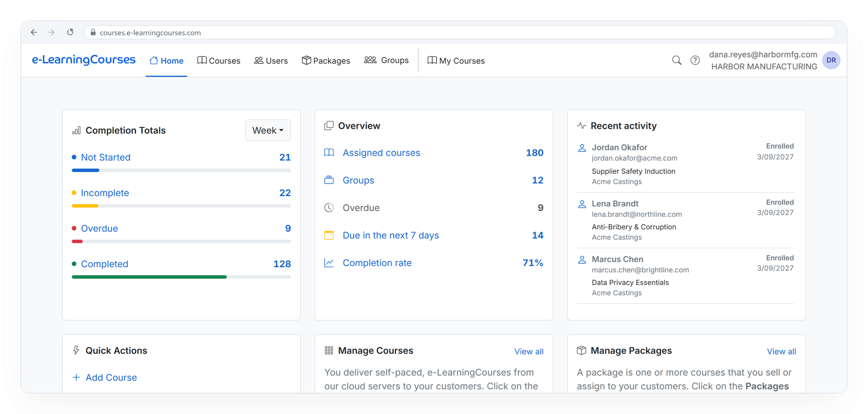Screen dimensions: 868x414
Task: Click the Recent activity pulse icon
Action: (582, 126)
